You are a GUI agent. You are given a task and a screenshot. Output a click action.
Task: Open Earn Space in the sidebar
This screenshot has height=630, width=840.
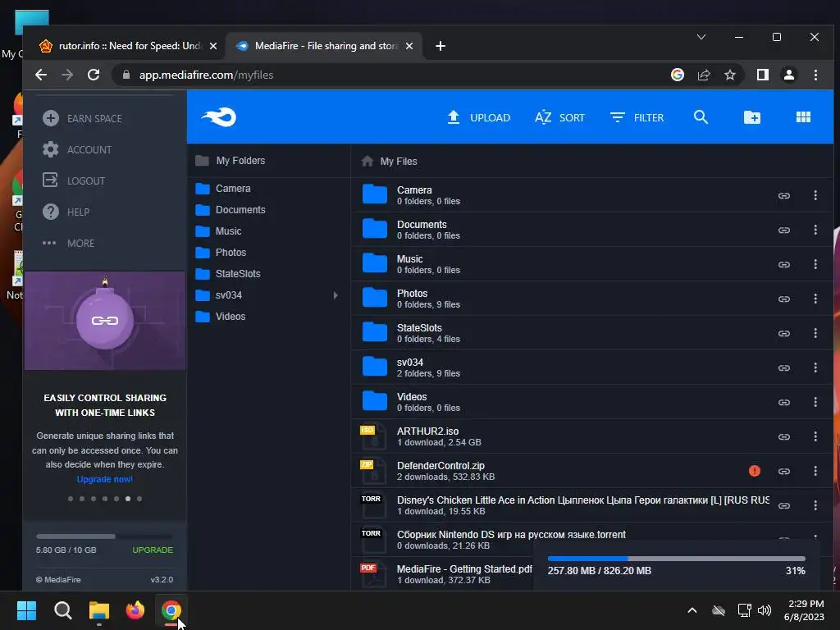click(x=83, y=118)
